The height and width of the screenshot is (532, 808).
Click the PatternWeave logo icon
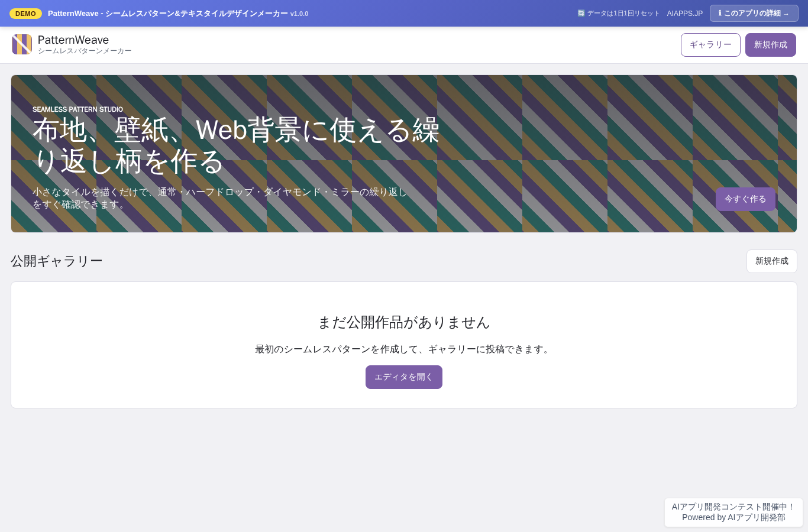22,44
